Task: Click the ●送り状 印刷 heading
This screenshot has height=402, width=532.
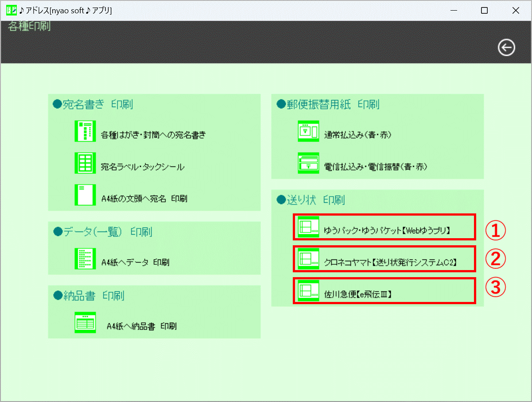Action: coord(311,200)
